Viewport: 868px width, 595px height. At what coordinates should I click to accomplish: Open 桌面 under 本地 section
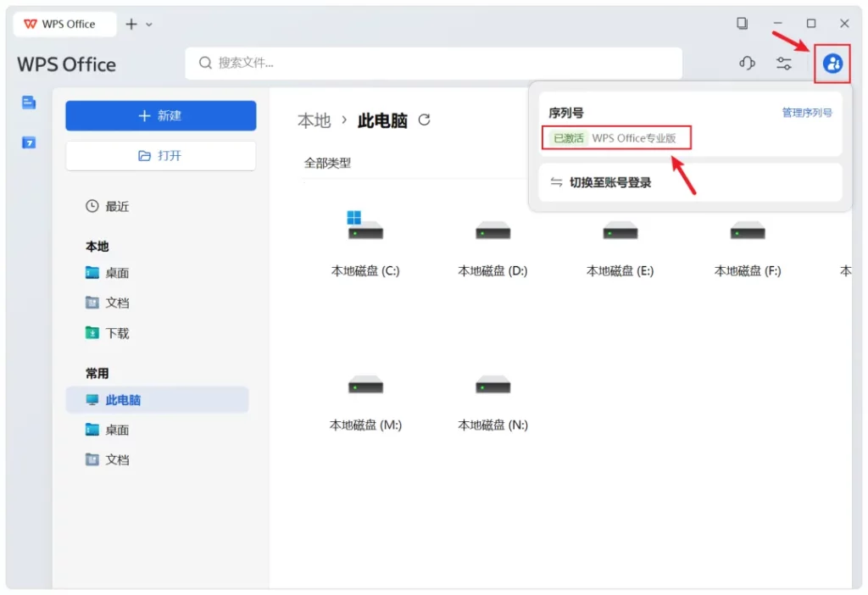[x=108, y=273]
